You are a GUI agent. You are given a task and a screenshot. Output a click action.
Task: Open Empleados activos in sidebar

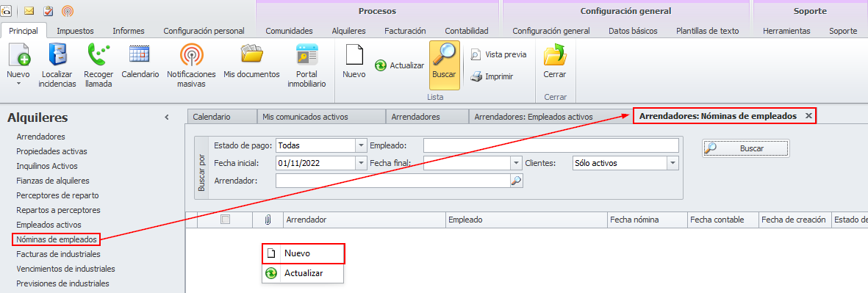49,225
